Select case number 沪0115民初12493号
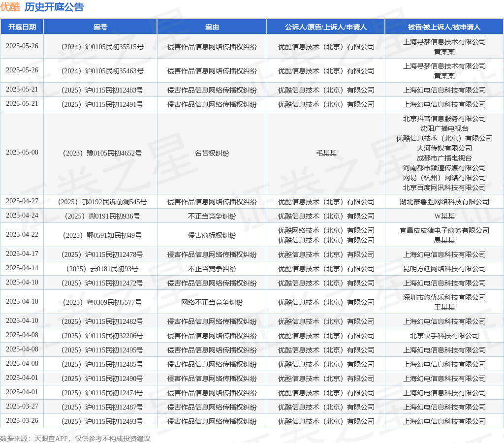 click(x=102, y=421)
